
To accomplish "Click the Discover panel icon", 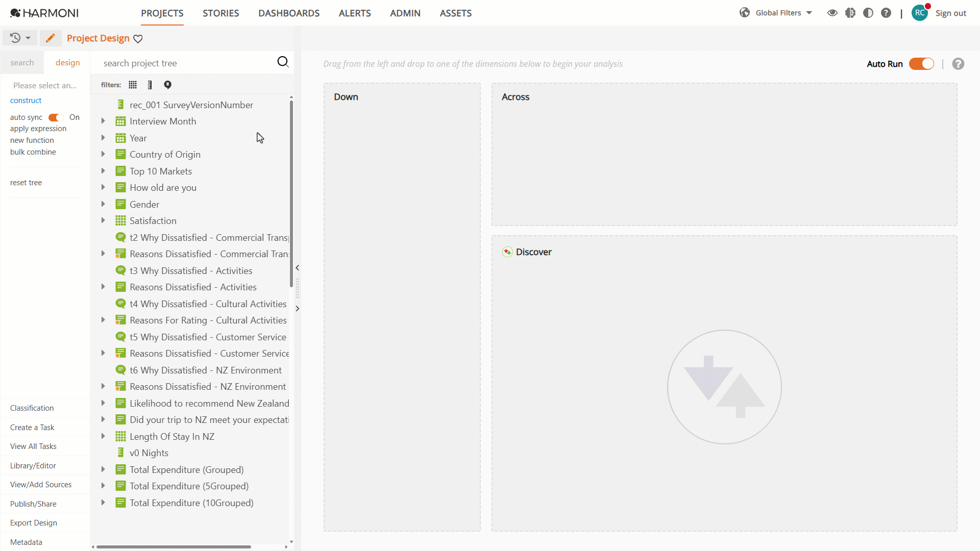I will pyautogui.click(x=507, y=252).
